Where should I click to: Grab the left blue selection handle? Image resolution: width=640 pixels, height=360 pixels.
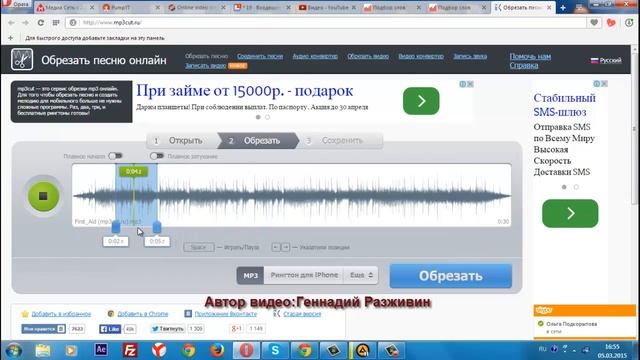pyautogui.click(x=116, y=227)
